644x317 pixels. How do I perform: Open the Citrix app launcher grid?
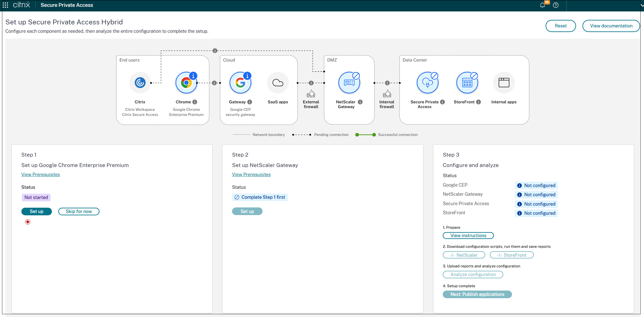point(5,5)
